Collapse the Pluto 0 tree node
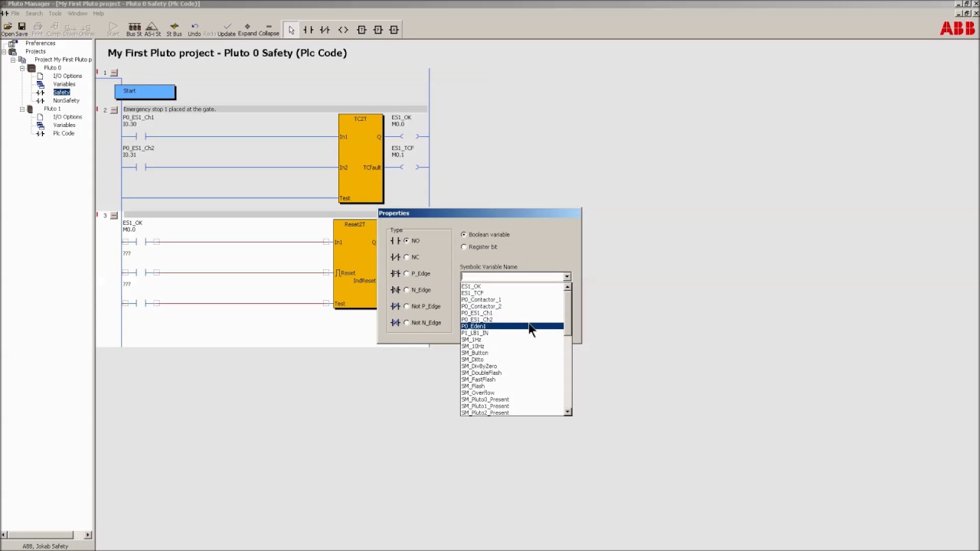The height and width of the screenshot is (551, 980). [x=22, y=67]
